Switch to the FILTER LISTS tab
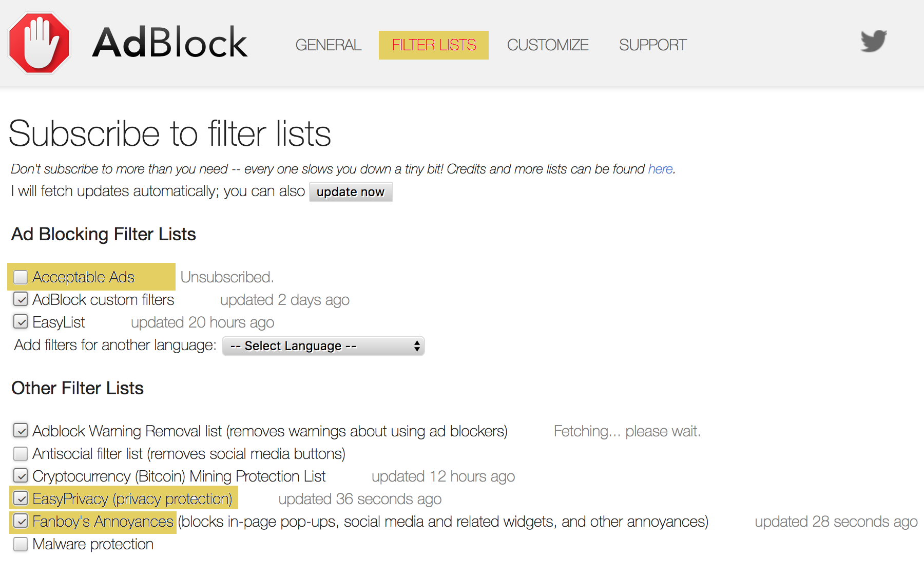Viewport: 924px width, 576px height. tap(433, 45)
